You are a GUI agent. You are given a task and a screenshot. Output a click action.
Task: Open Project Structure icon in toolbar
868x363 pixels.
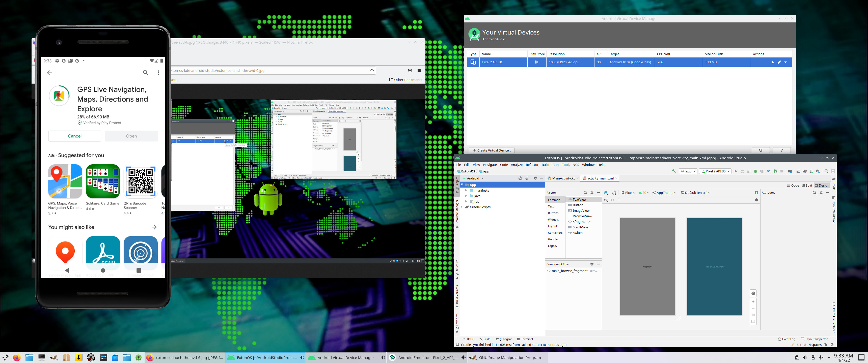(790, 171)
